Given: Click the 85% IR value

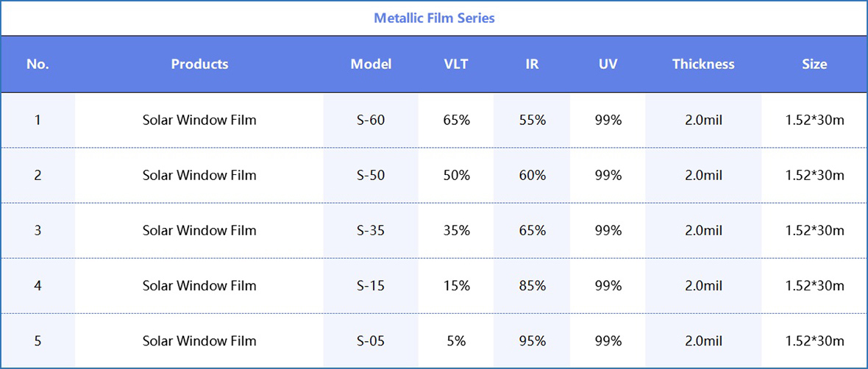Looking at the screenshot, I should coord(532,285).
